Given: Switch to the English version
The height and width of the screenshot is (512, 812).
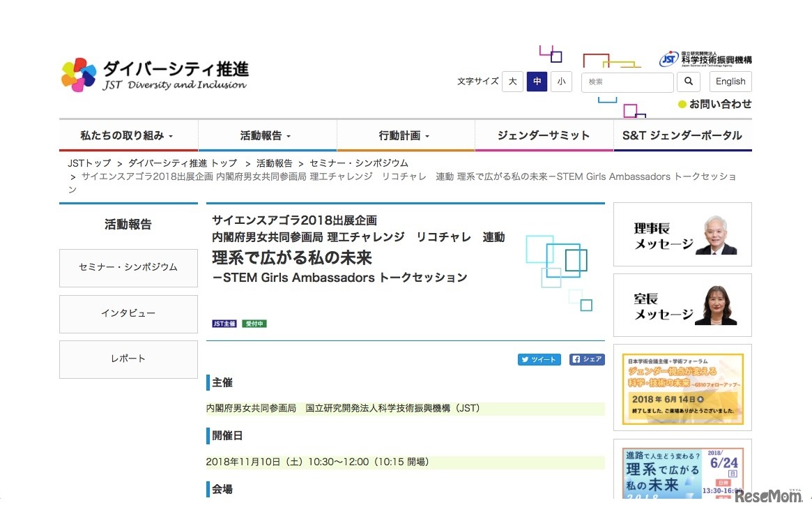Looking at the screenshot, I should pos(730,82).
